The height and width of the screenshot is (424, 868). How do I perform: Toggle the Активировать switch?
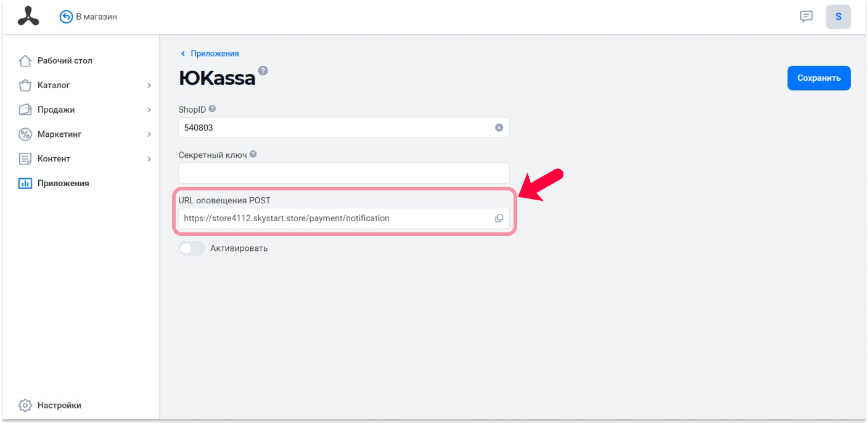pos(192,248)
